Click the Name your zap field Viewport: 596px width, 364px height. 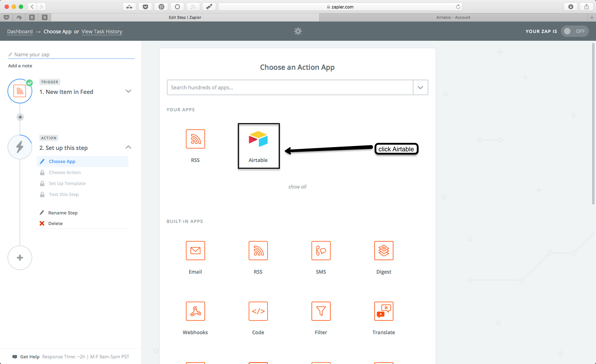[71, 55]
